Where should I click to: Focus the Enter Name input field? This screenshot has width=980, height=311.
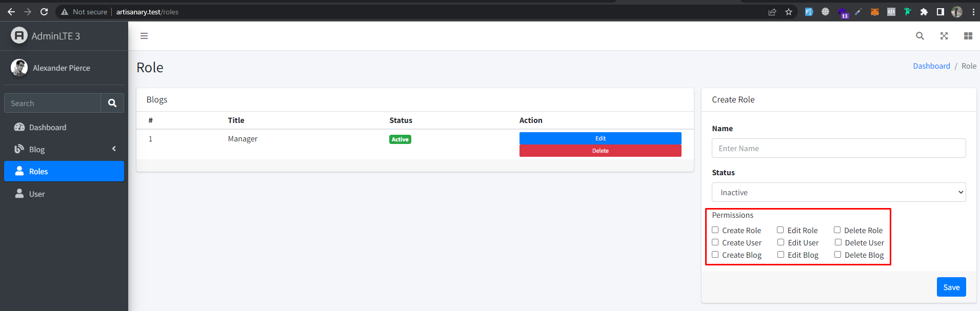(839, 148)
